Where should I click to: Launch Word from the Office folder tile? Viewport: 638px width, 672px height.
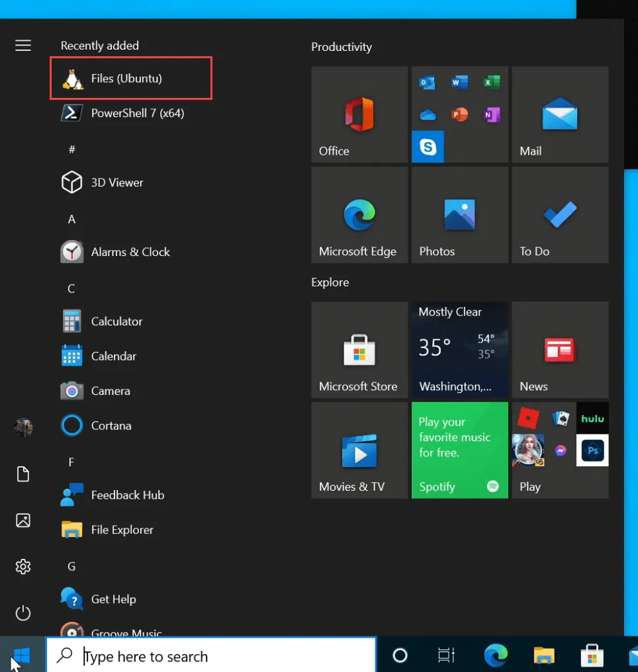coord(459,82)
